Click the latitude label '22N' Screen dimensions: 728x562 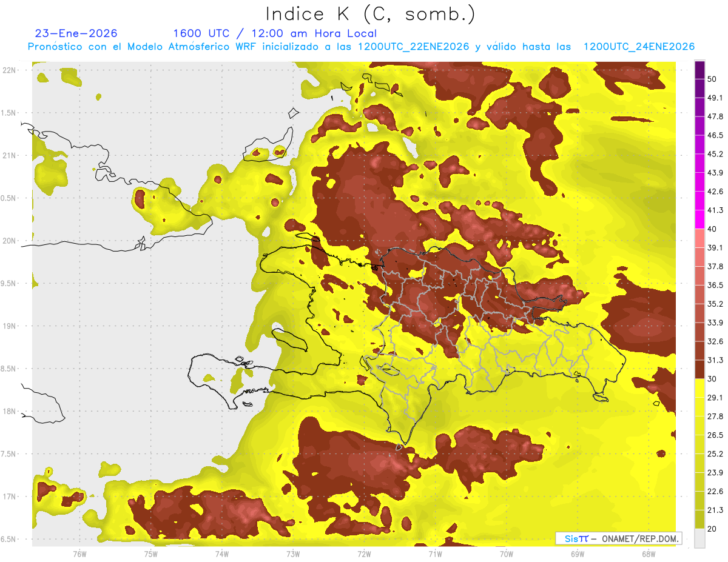[10, 70]
